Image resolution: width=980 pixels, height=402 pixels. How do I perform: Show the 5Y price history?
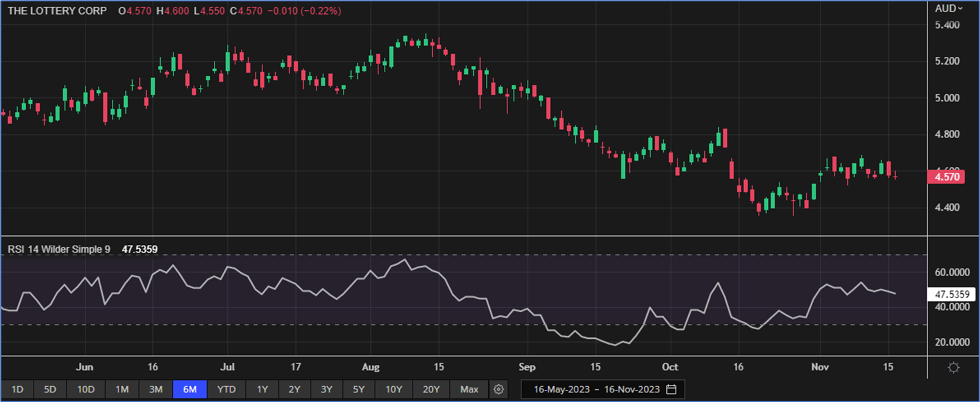click(x=358, y=389)
